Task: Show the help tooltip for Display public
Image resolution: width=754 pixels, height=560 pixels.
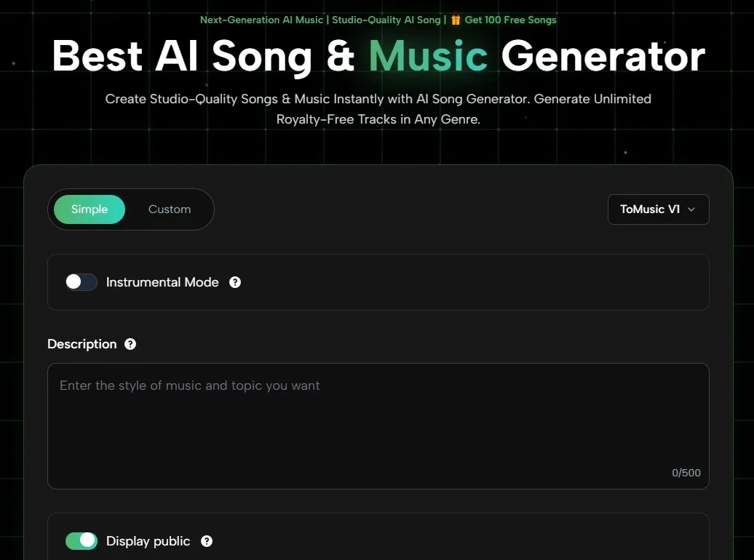Action: (207, 541)
